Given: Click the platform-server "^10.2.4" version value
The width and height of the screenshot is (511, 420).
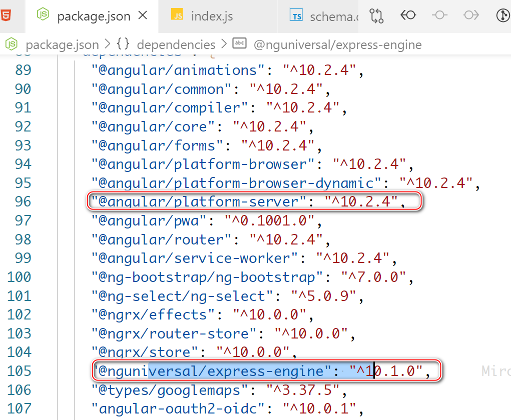Looking at the screenshot, I should (x=361, y=201).
